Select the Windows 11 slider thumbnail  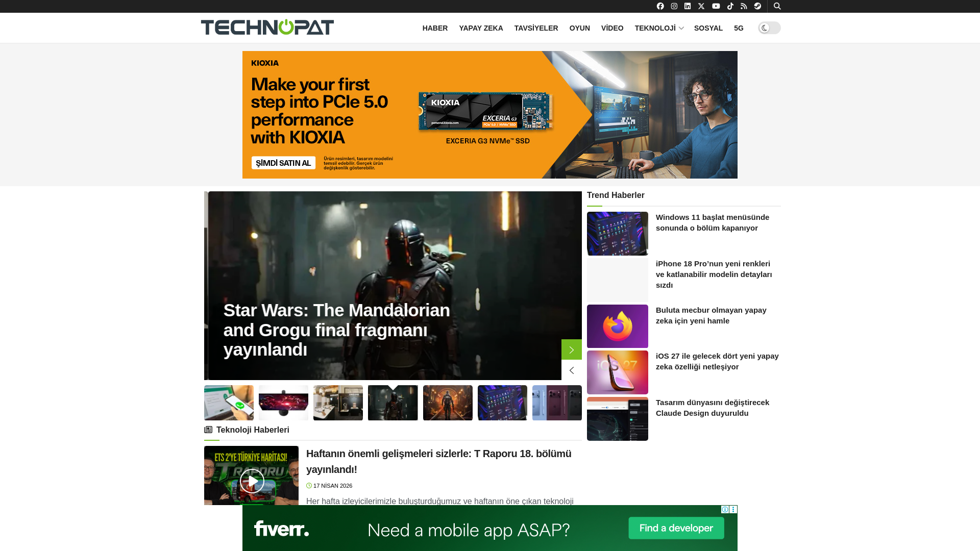[x=502, y=403]
